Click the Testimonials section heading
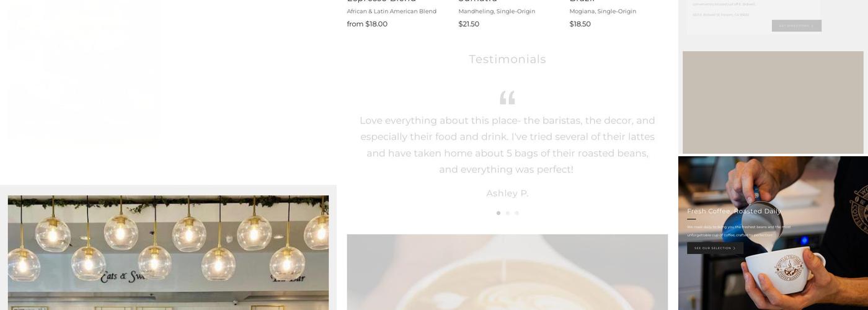868x310 pixels. (x=507, y=59)
